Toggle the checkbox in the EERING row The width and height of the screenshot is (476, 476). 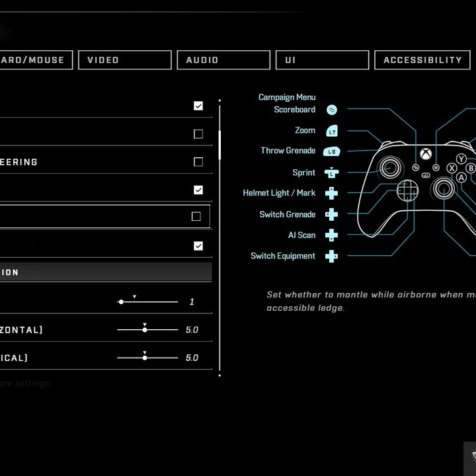(198, 162)
